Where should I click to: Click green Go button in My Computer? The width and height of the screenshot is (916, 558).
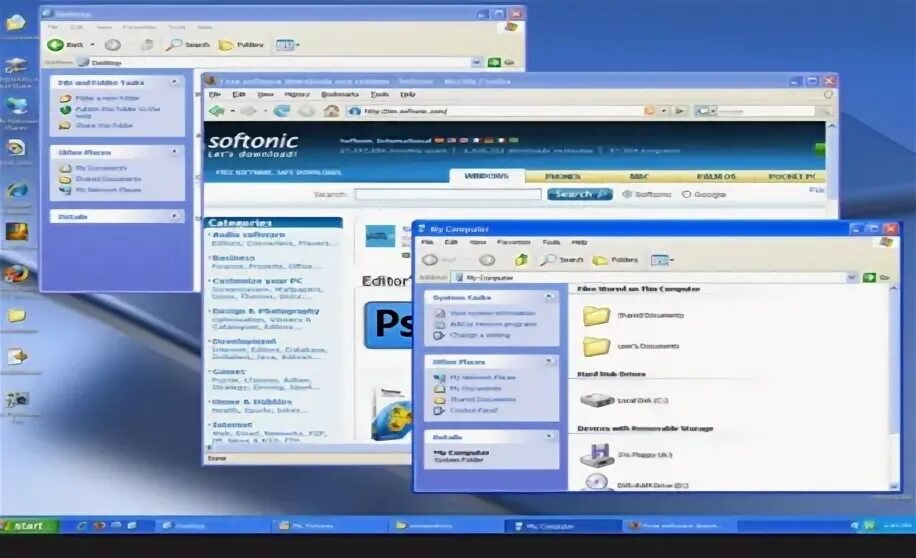[x=869, y=278]
